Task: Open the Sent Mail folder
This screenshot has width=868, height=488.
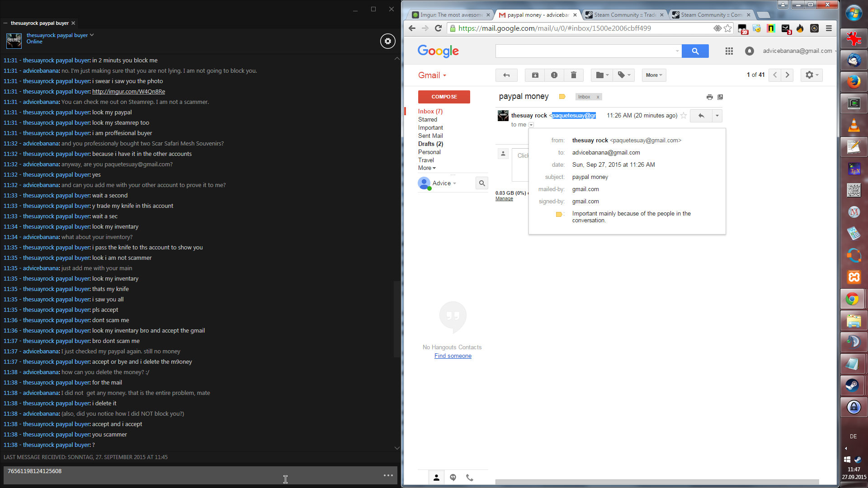Action: pyautogui.click(x=430, y=136)
